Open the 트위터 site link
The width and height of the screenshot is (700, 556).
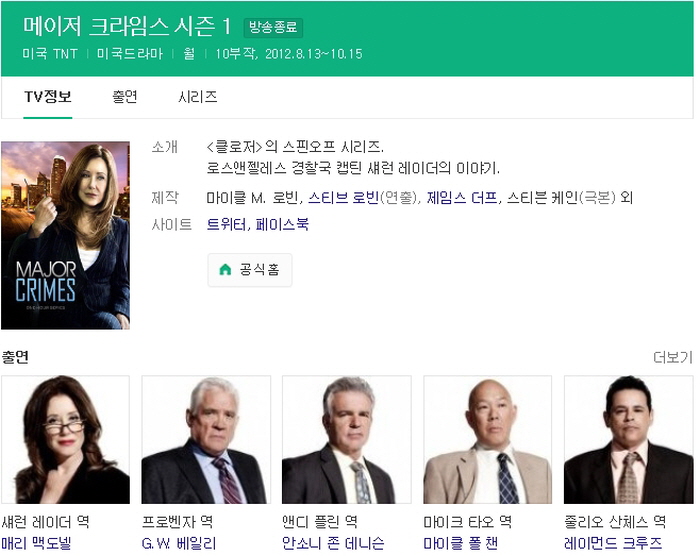(224, 225)
